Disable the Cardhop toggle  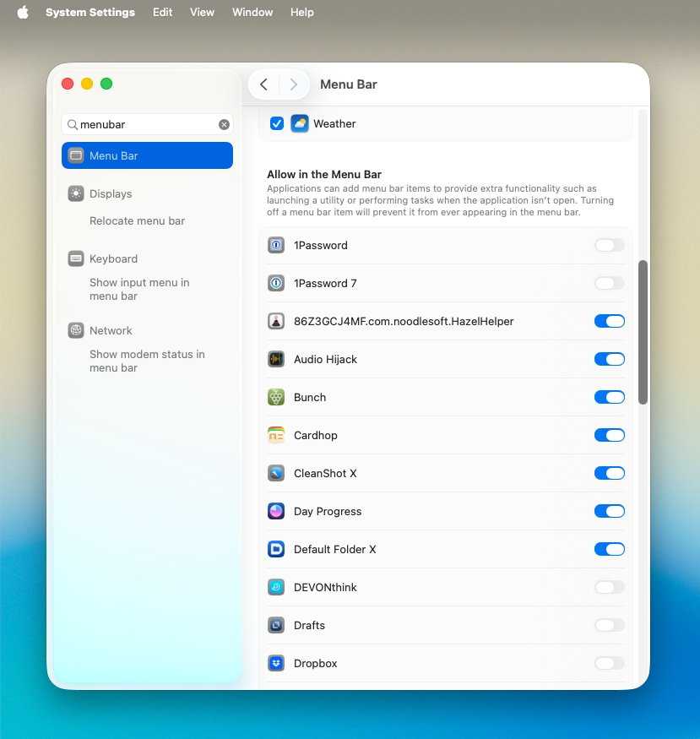609,436
